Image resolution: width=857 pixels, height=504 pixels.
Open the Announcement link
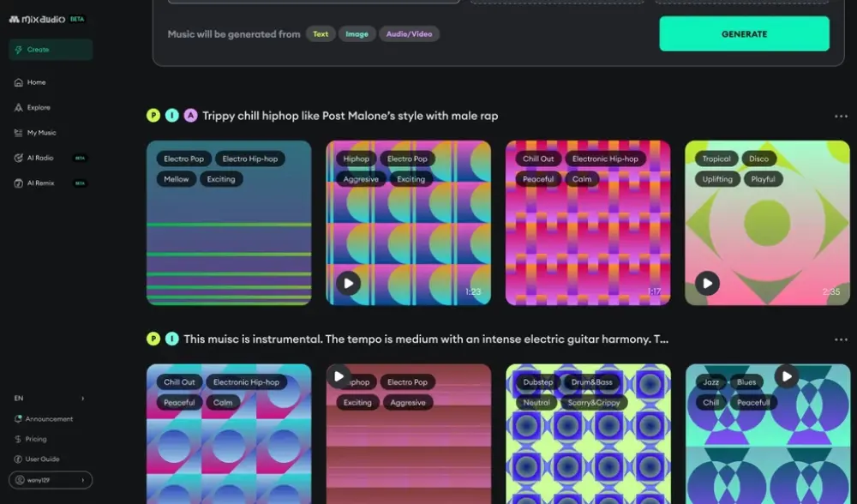click(49, 419)
